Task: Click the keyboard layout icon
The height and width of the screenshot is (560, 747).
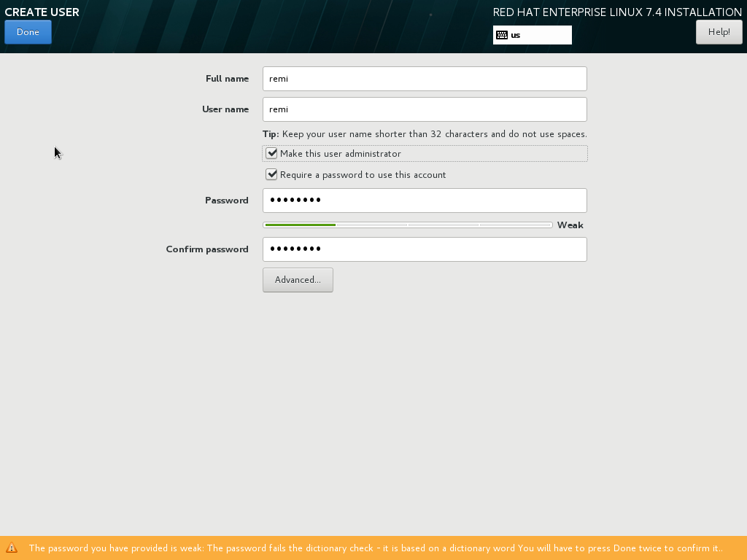Action: (502, 35)
